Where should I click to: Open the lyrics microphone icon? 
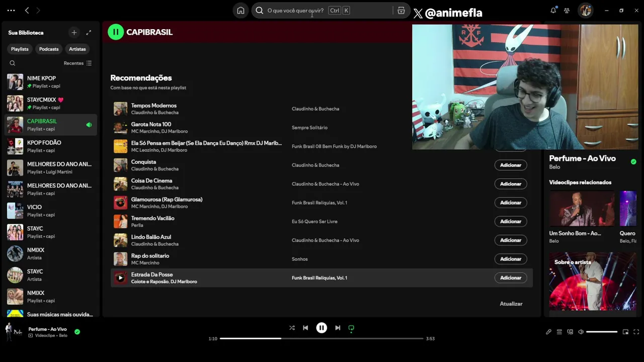(x=548, y=332)
